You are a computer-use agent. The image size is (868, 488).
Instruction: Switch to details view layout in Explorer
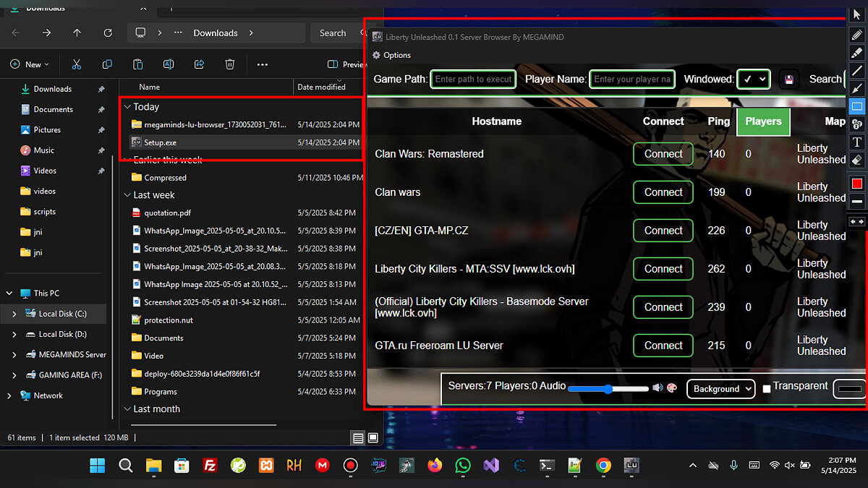[357, 438]
